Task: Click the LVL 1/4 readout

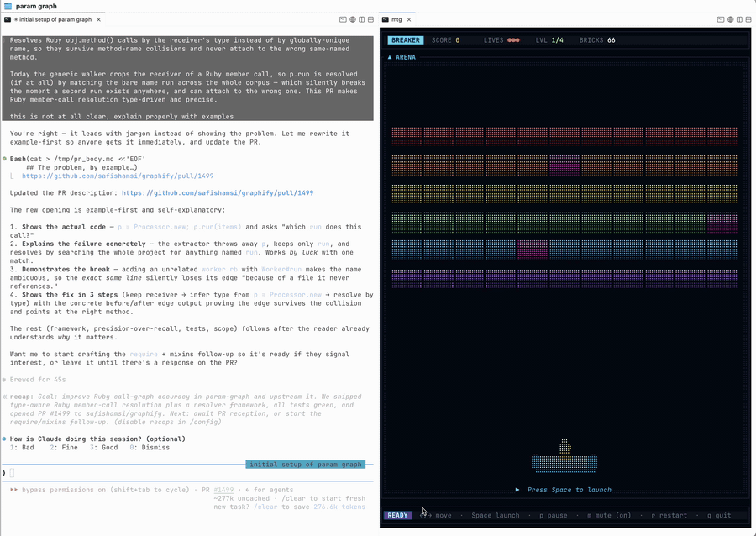Action: tap(549, 40)
